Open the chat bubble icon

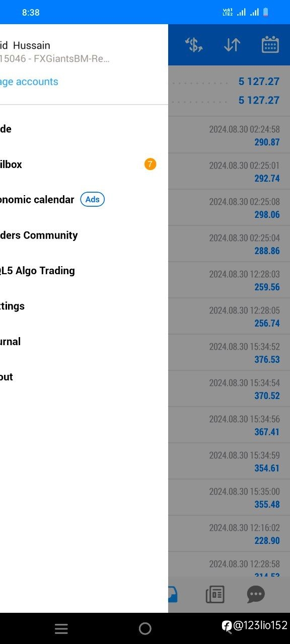pos(256,595)
